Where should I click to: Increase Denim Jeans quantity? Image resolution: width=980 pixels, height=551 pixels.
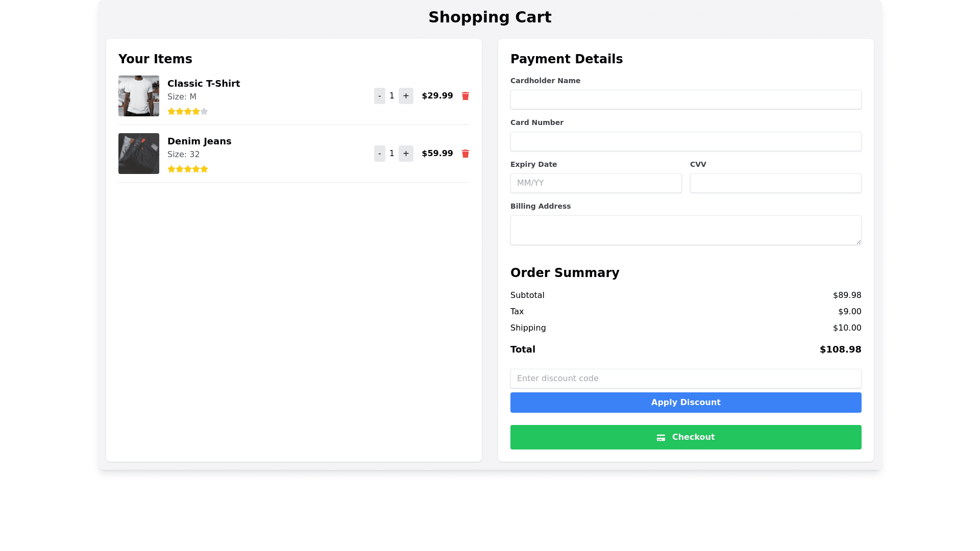click(x=406, y=154)
